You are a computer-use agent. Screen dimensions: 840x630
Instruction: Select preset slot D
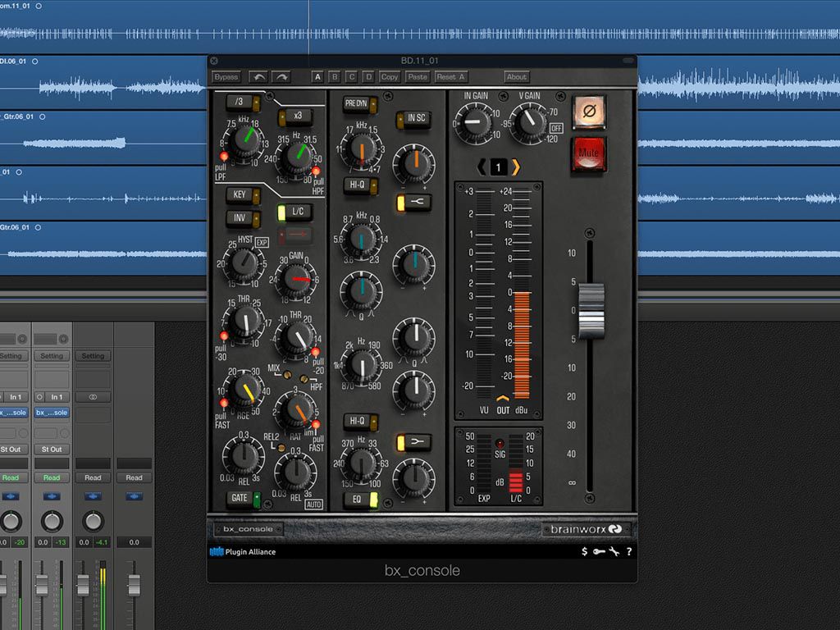367,77
